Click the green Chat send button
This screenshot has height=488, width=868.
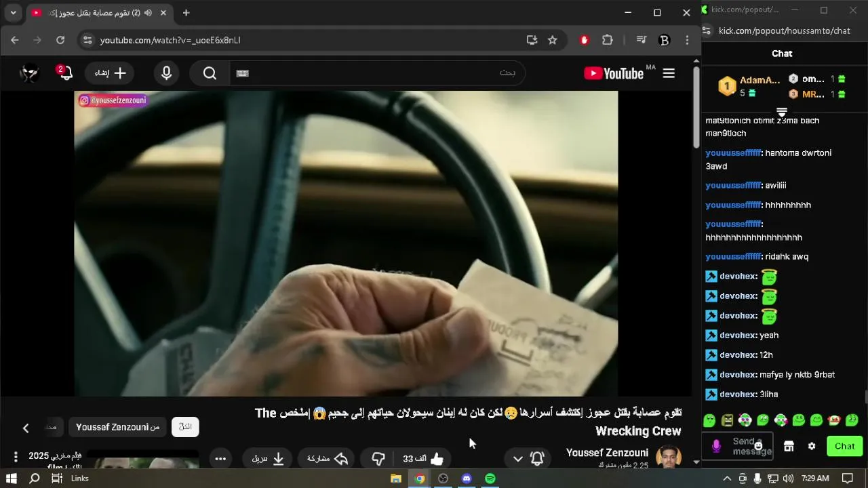[844, 446]
